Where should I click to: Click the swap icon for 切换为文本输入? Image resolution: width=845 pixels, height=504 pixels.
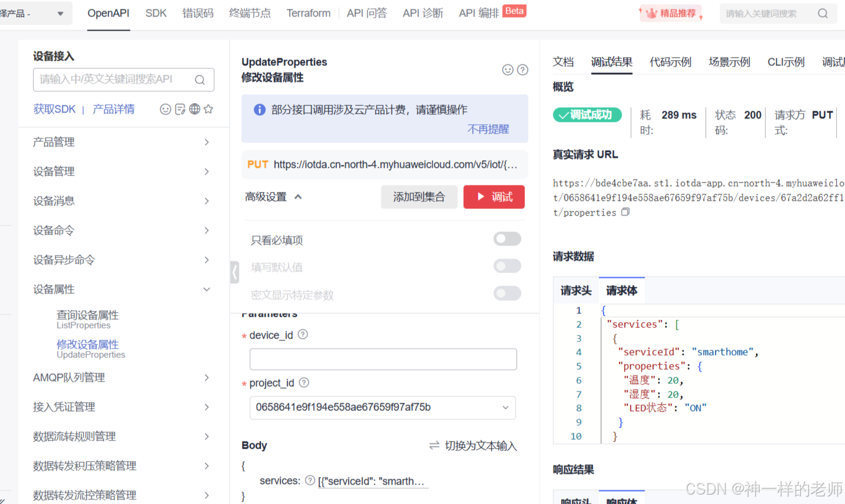tap(435, 446)
